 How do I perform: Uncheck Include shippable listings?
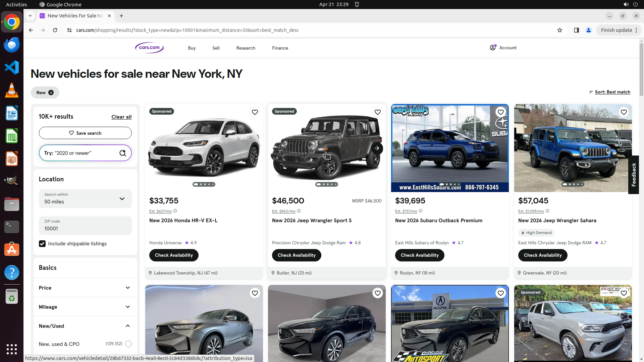[42, 244]
